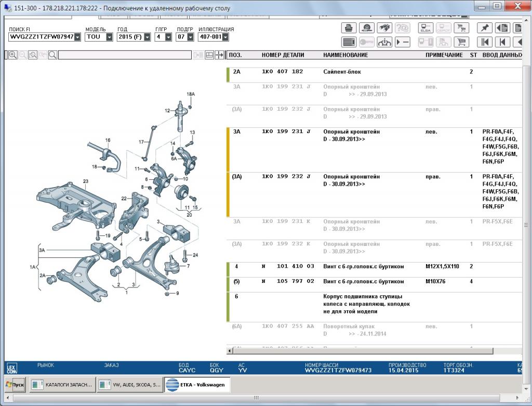Click the Корпус подшипника ступицы row text
The image size is (532, 406).
click(x=366, y=304)
